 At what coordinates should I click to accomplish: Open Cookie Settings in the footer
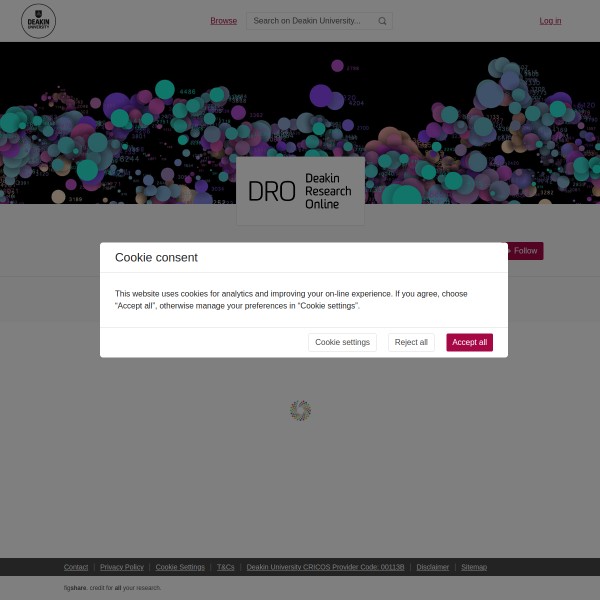coord(180,567)
